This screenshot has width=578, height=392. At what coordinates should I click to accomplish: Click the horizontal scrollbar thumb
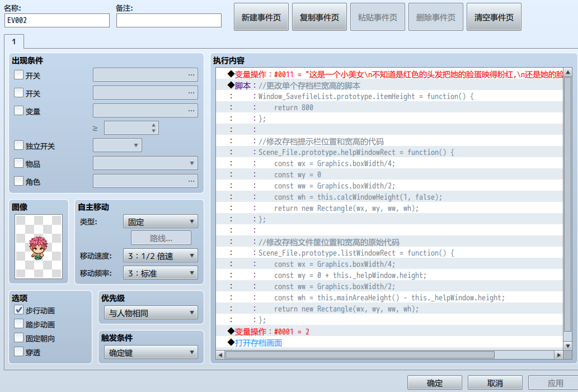360,355
